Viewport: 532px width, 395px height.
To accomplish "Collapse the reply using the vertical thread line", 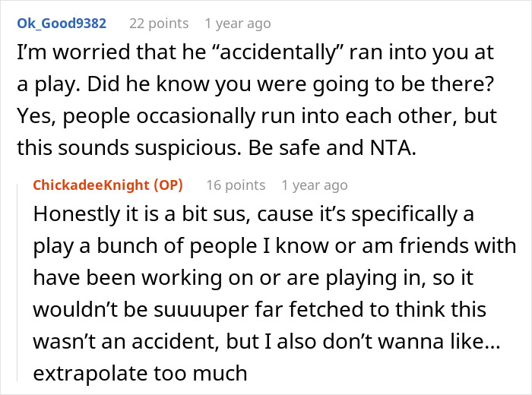I will tap(17, 282).
